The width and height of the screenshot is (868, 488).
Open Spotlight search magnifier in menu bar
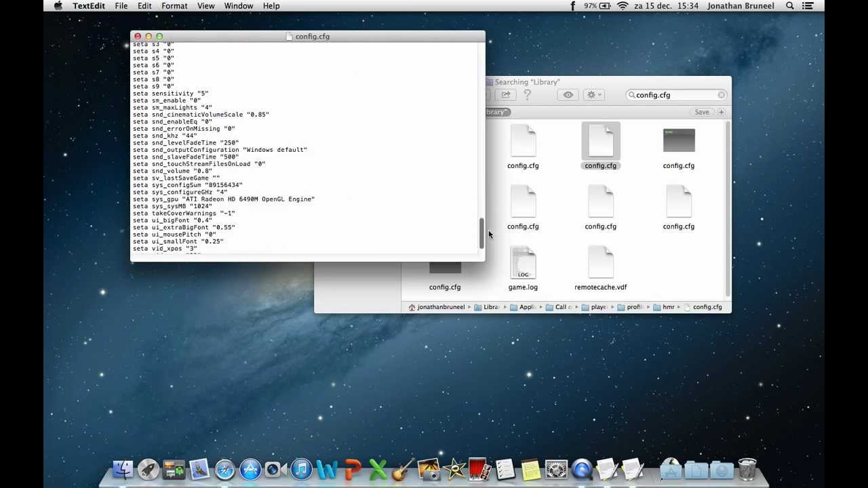(x=790, y=5)
